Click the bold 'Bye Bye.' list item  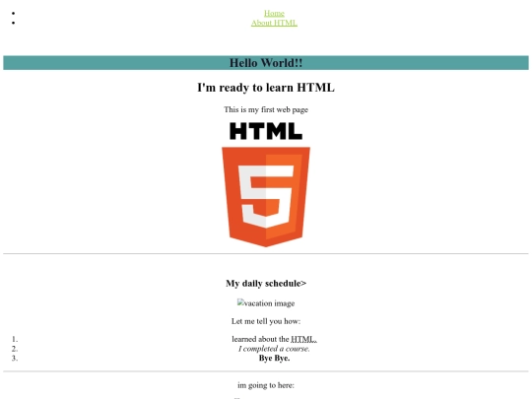point(274,358)
